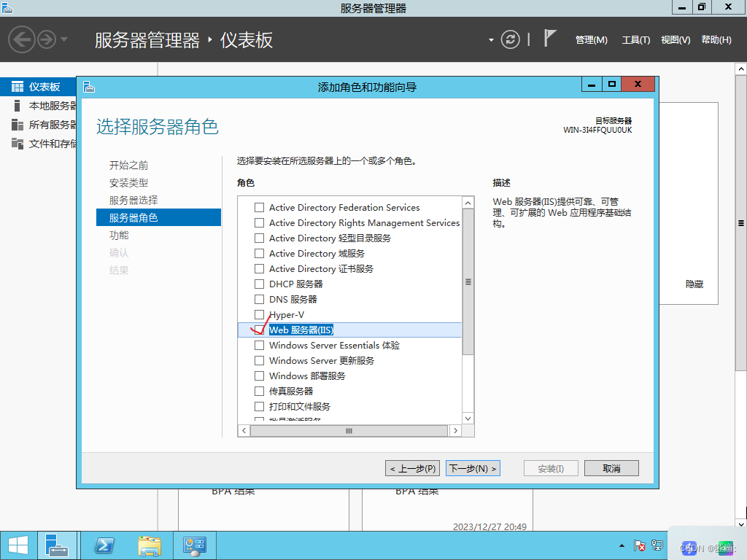Launch PowerShell from the taskbar
Screen dimensions: 747x560
click(x=104, y=545)
